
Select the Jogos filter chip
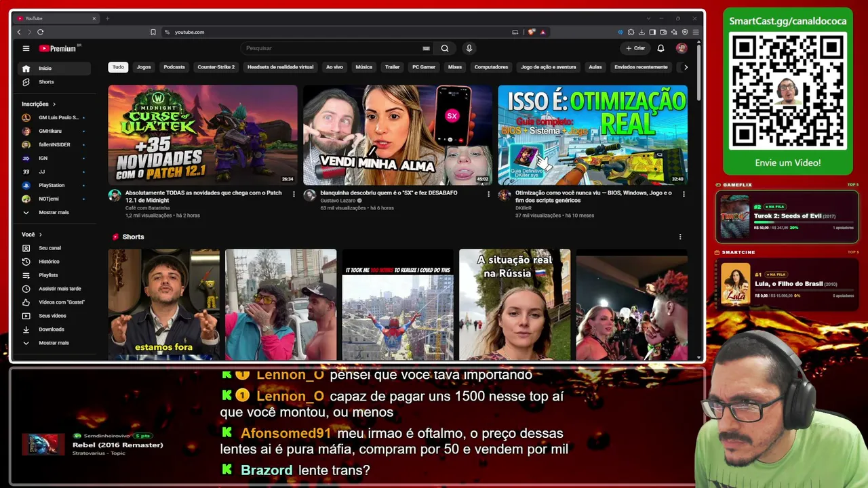tap(144, 67)
